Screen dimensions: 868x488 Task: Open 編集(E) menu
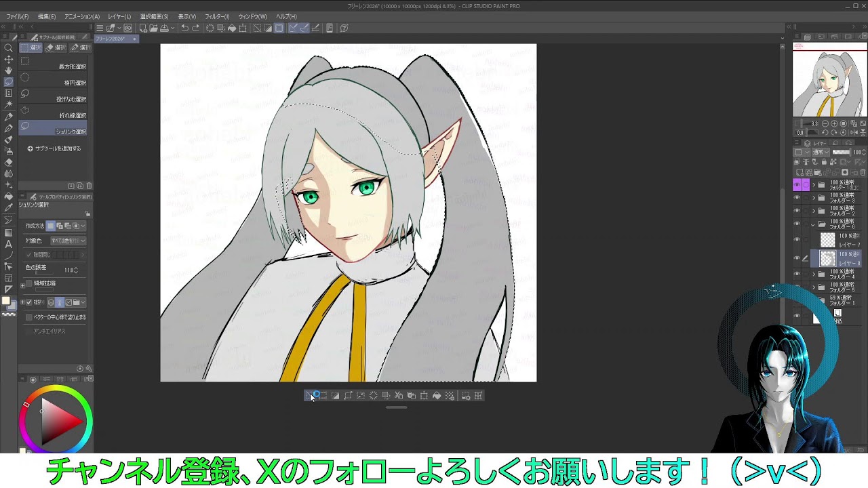coord(47,16)
